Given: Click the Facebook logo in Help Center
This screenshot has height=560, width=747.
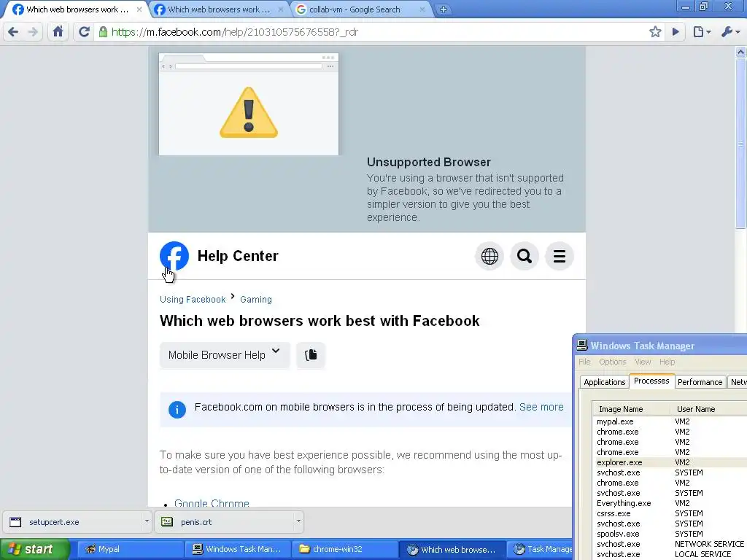Looking at the screenshot, I should tap(174, 256).
